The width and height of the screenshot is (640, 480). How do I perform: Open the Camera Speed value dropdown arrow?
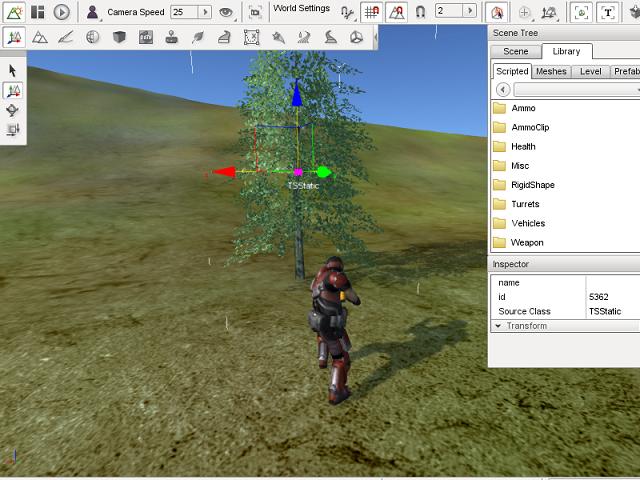click(206, 12)
